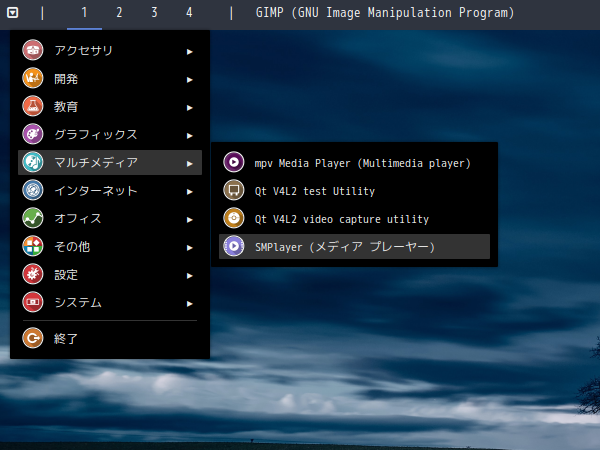Launch SMPlayer (メディア プレーヤー)
The width and height of the screenshot is (600, 450).
click(354, 246)
